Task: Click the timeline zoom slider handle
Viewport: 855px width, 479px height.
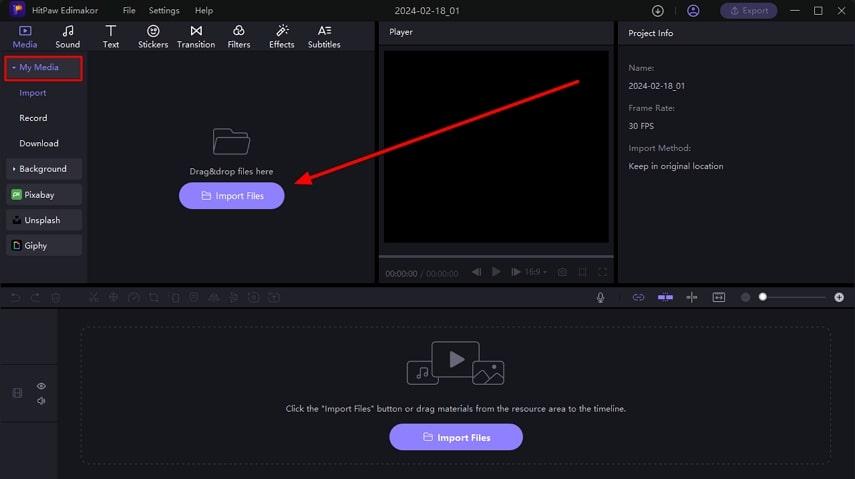Action: (763, 297)
